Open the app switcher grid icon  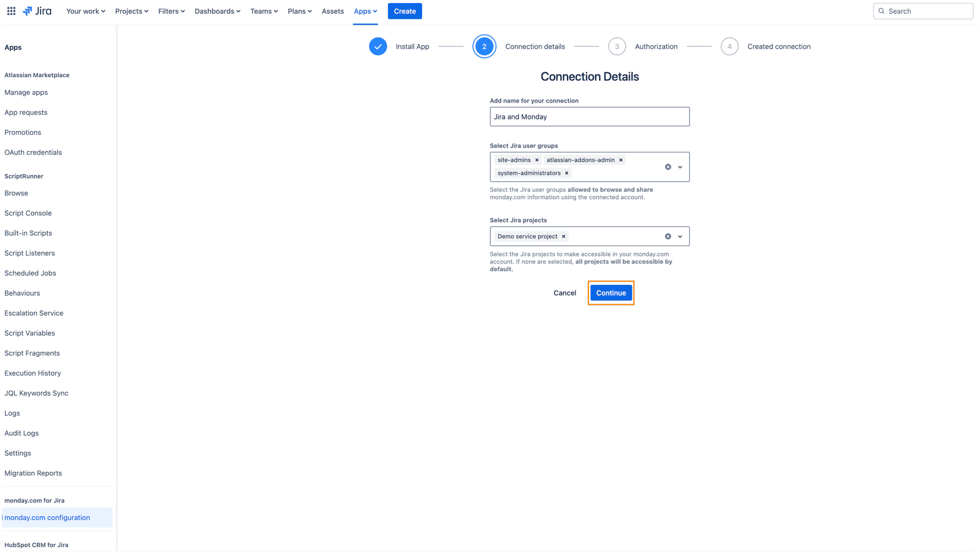[x=11, y=11]
